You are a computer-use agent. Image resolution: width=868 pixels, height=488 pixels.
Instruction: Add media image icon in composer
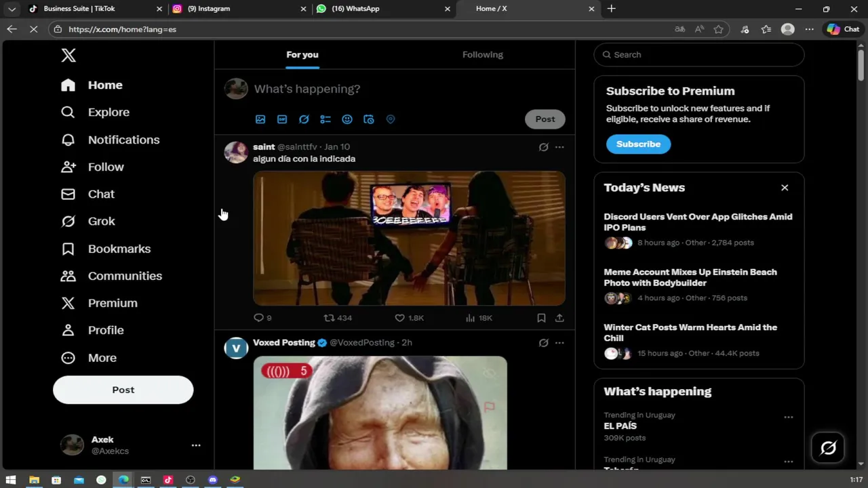coord(260,119)
